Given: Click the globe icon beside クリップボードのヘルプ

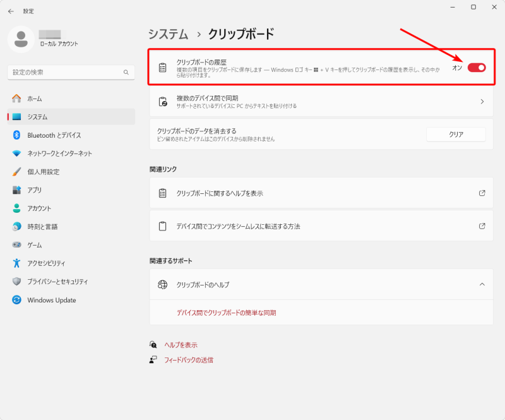Looking at the screenshot, I should 163,285.
